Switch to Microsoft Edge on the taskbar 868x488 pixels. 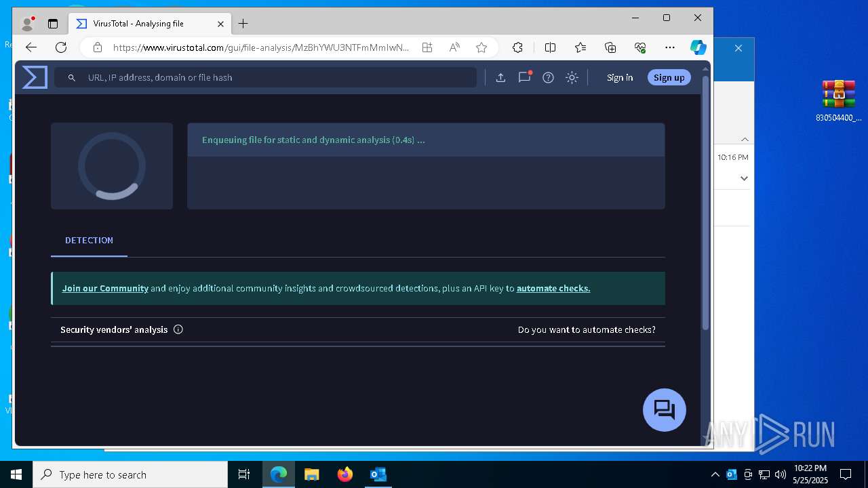279,474
